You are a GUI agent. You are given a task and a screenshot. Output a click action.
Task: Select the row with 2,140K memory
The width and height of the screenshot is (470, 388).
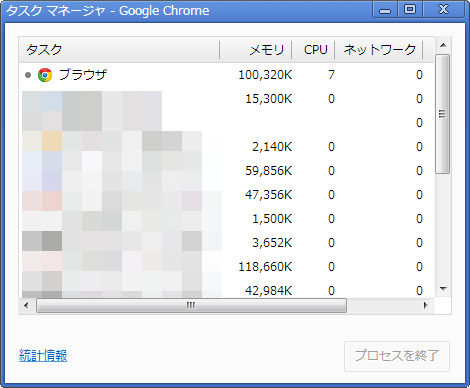[226, 147]
